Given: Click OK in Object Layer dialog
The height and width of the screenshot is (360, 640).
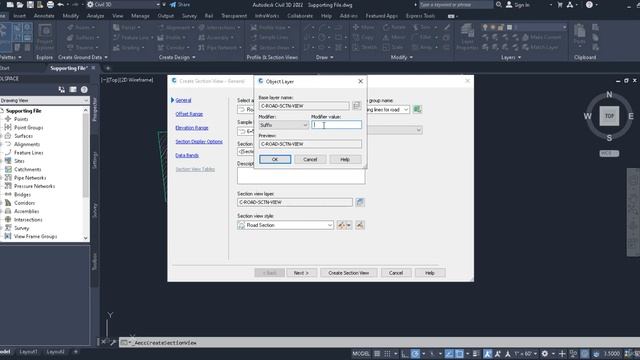Looking at the screenshot, I should point(275,159).
